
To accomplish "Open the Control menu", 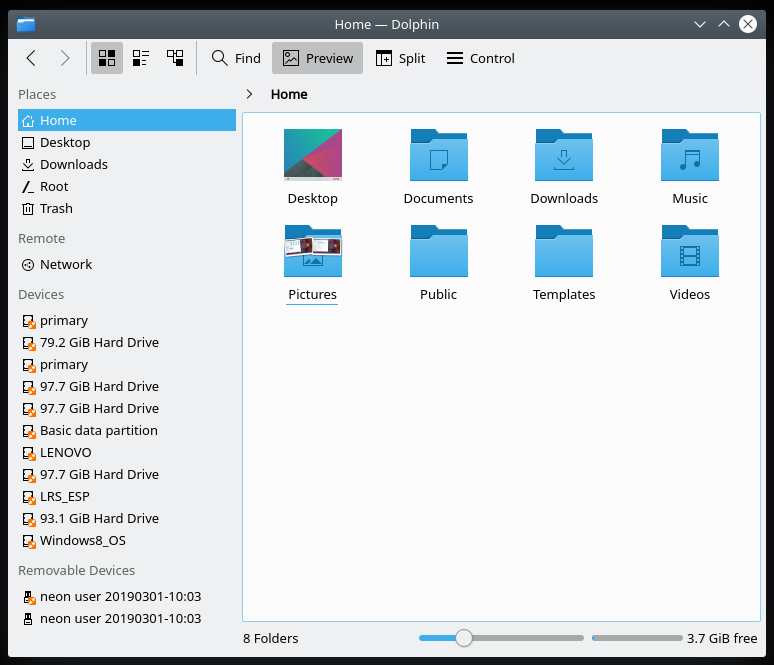I will click(480, 58).
